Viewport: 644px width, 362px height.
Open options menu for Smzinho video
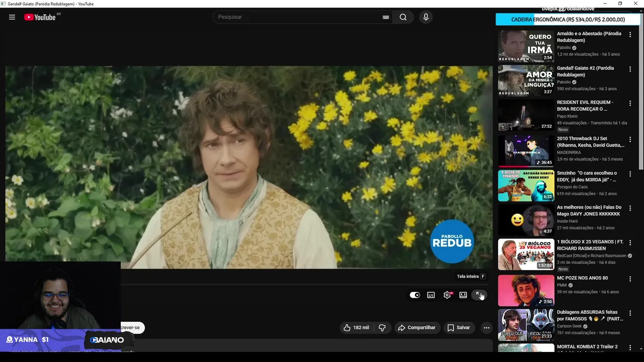[630, 174]
